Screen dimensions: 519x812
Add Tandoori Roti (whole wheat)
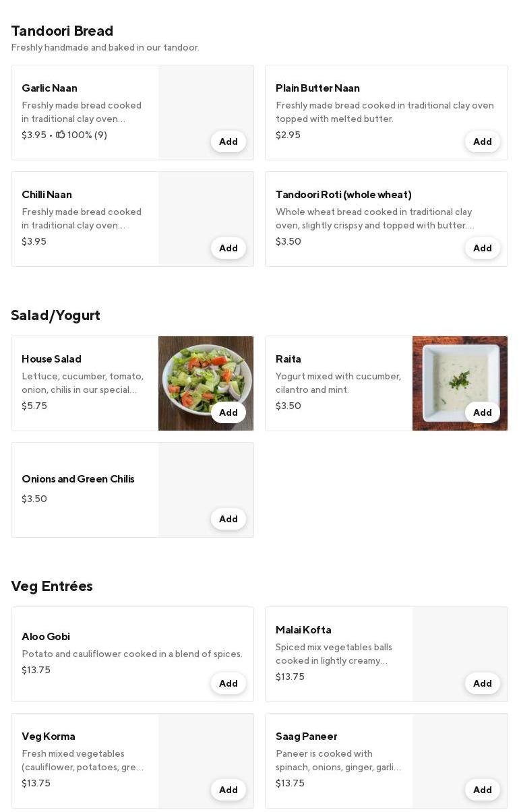click(x=482, y=248)
